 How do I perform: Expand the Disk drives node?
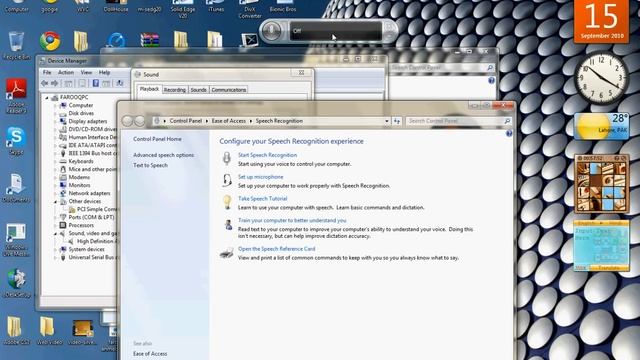(56, 113)
